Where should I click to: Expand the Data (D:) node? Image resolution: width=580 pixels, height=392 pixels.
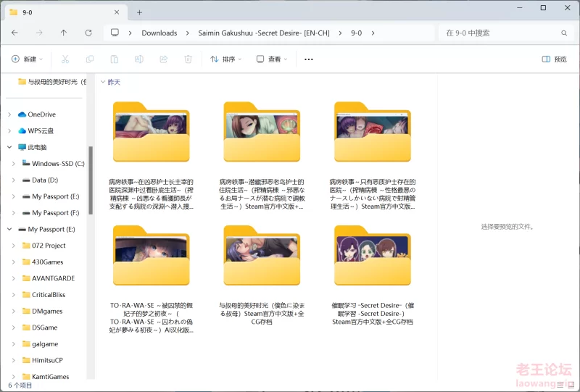point(14,180)
